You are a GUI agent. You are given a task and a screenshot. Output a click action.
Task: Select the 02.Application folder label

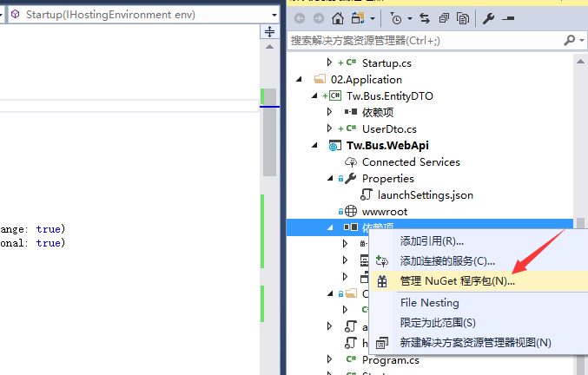click(367, 79)
